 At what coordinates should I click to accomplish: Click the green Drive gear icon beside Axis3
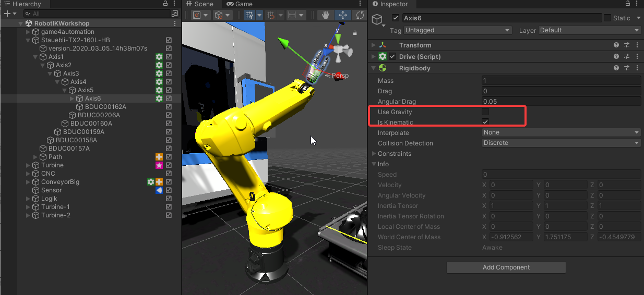pyautogui.click(x=159, y=73)
